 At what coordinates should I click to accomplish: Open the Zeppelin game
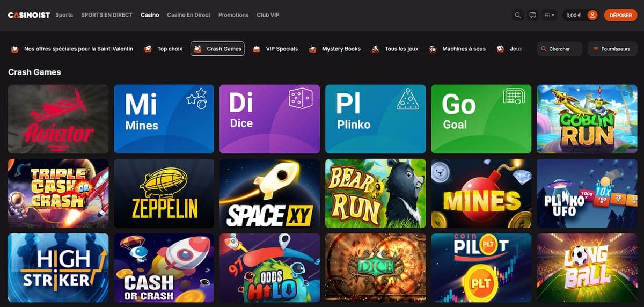pyautogui.click(x=164, y=193)
